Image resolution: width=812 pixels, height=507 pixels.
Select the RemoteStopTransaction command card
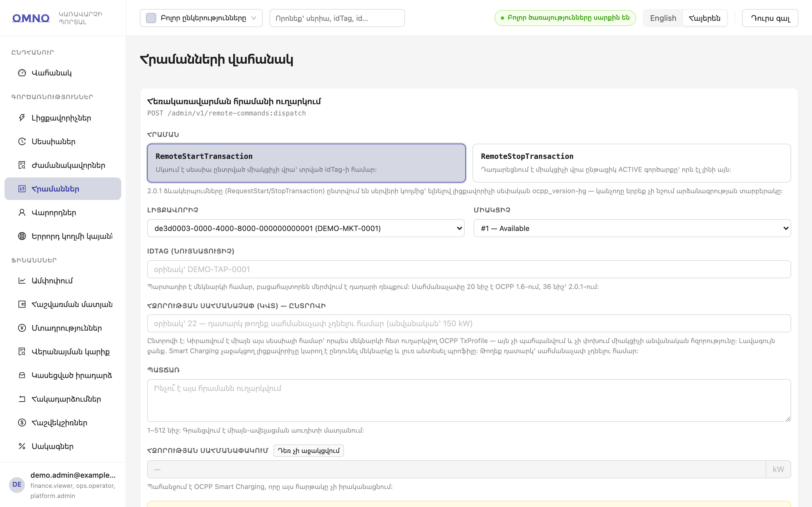click(x=632, y=163)
